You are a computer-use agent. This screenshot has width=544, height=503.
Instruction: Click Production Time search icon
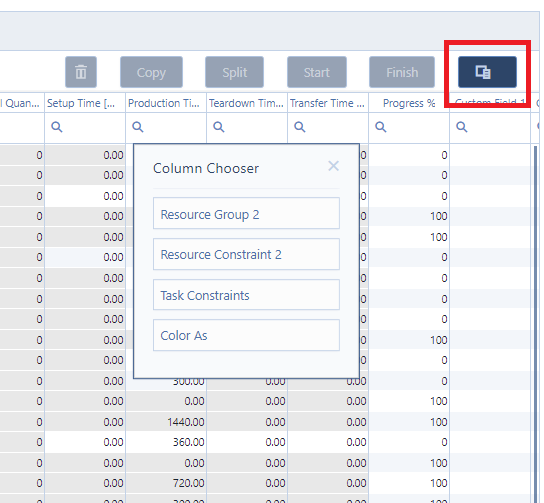(x=138, y=127)
